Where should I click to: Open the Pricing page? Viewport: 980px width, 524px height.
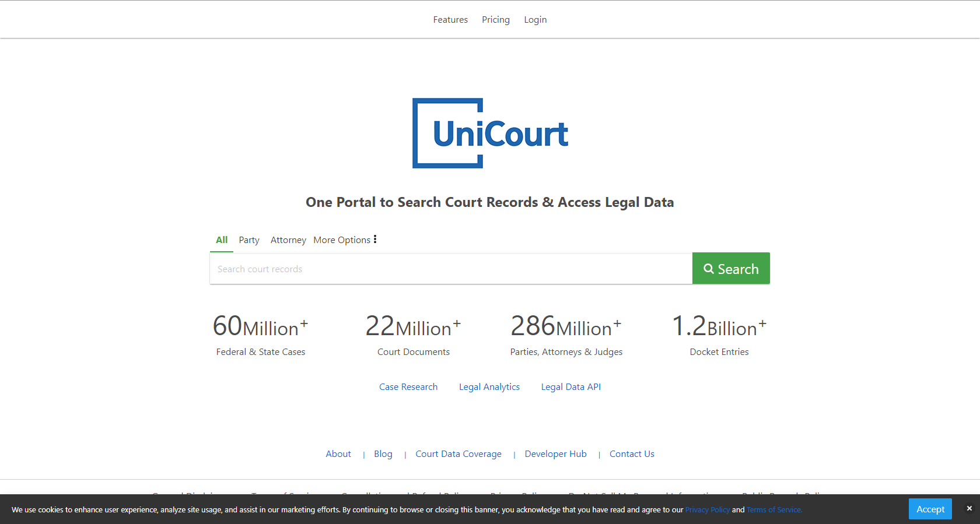(x=496, y=20)
